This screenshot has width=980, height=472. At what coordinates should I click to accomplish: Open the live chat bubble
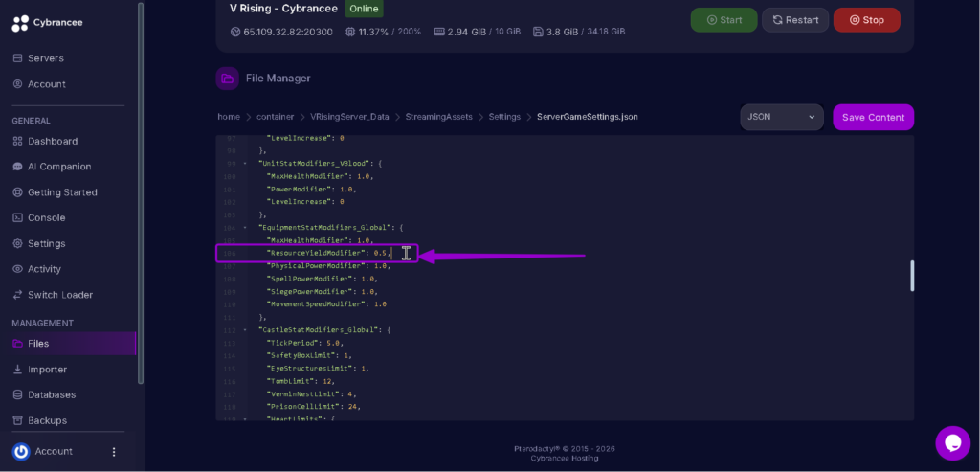(952, 443)
